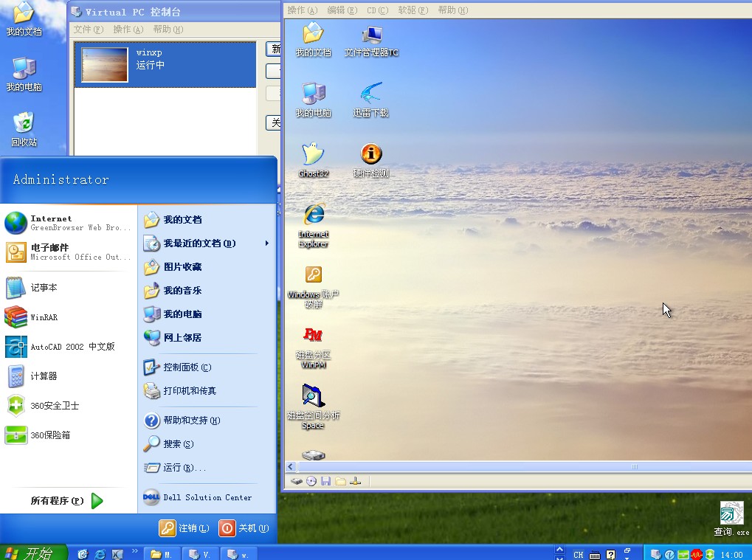Open host desktop 我的文档 icon

24,19
